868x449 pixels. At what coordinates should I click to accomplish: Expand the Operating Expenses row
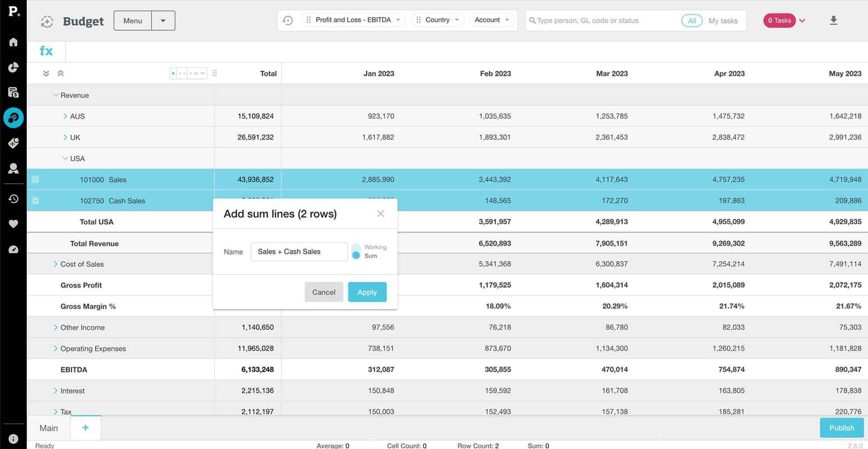pyautogui.click(x=56, y=349)
